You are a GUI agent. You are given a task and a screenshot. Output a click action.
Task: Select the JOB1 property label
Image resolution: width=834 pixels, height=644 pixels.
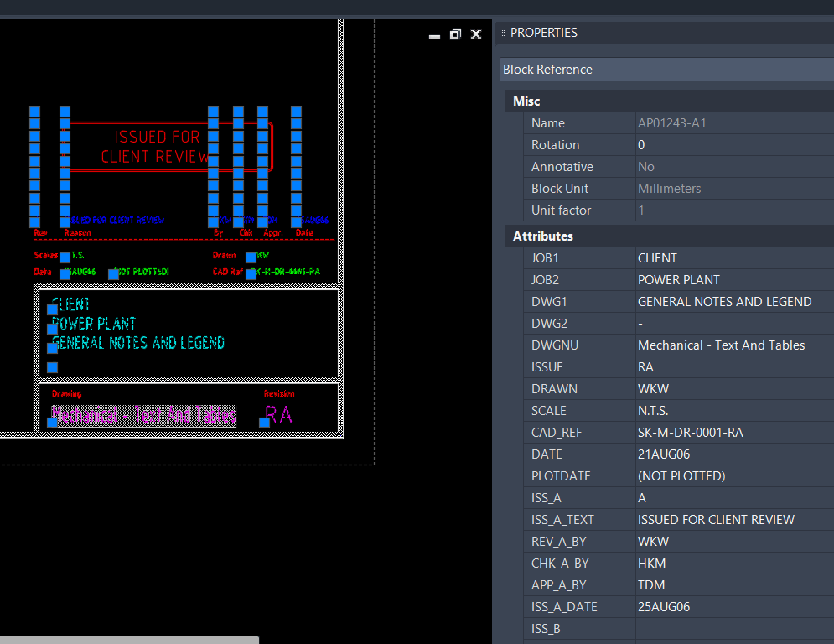coord(545,258)
